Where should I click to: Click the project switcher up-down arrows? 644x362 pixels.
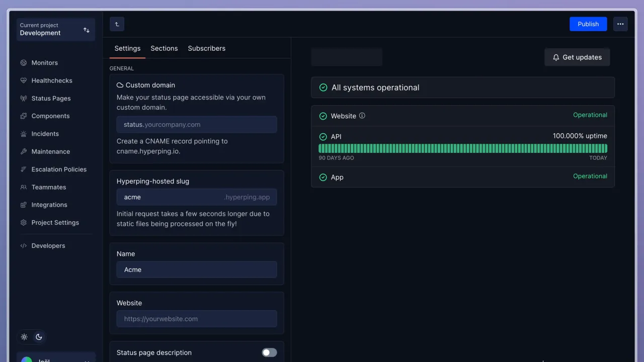(x=87, y=30)
